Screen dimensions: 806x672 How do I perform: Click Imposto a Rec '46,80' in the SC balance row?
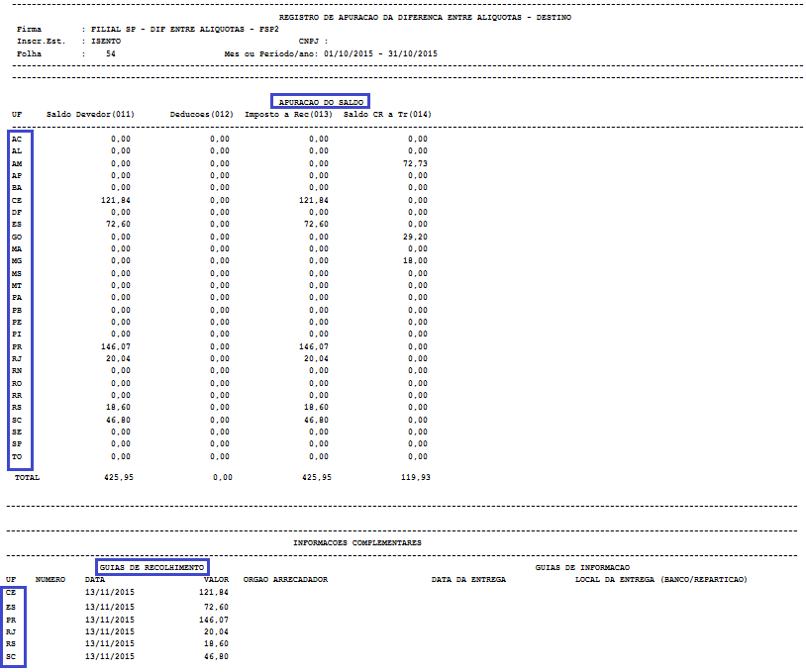[x=316, y=420]
